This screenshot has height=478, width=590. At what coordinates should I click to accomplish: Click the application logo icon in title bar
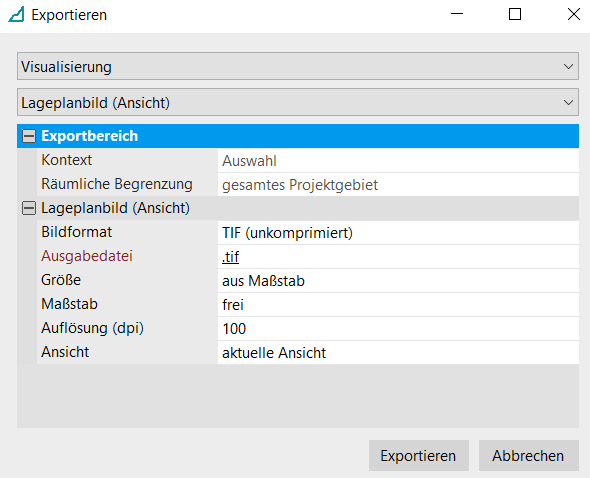tap(16, 15)
